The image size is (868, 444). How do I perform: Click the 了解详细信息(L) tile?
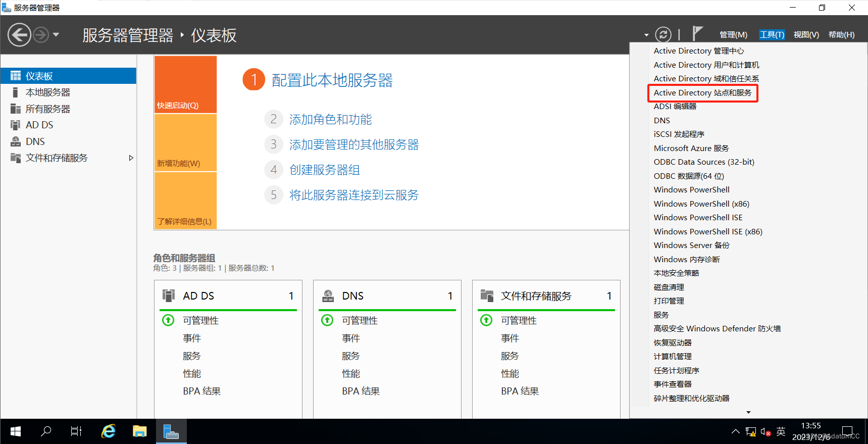185,201
